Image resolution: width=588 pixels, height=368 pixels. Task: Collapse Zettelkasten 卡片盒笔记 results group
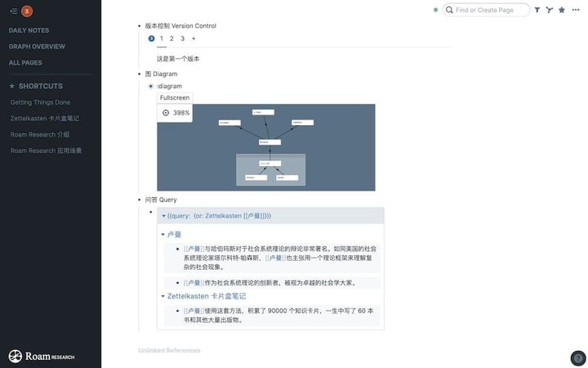(163, 296)
